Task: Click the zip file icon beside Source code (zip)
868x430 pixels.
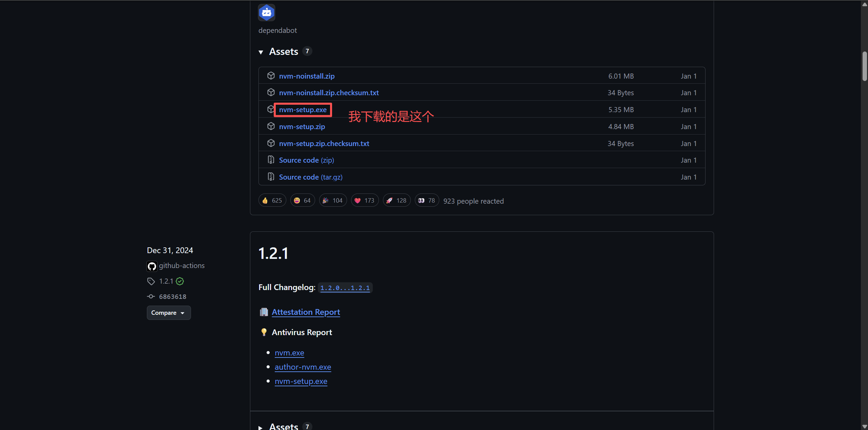Action: pyautogui.click(x=271, y=159)
